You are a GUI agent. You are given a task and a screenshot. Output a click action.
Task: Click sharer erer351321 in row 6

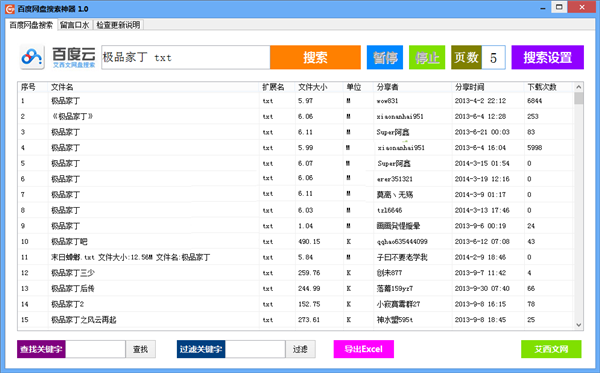point(395,179)
